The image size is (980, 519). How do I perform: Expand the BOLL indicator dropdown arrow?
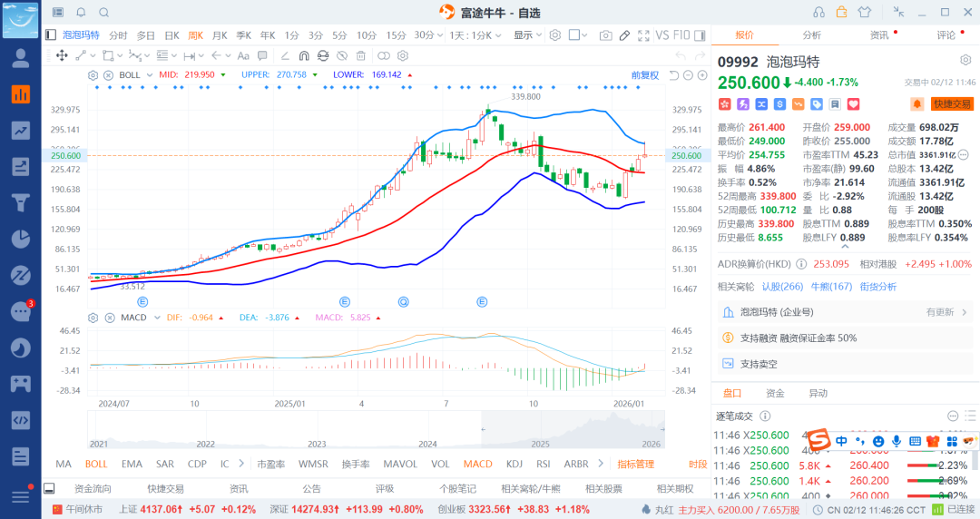click(150, 75)
